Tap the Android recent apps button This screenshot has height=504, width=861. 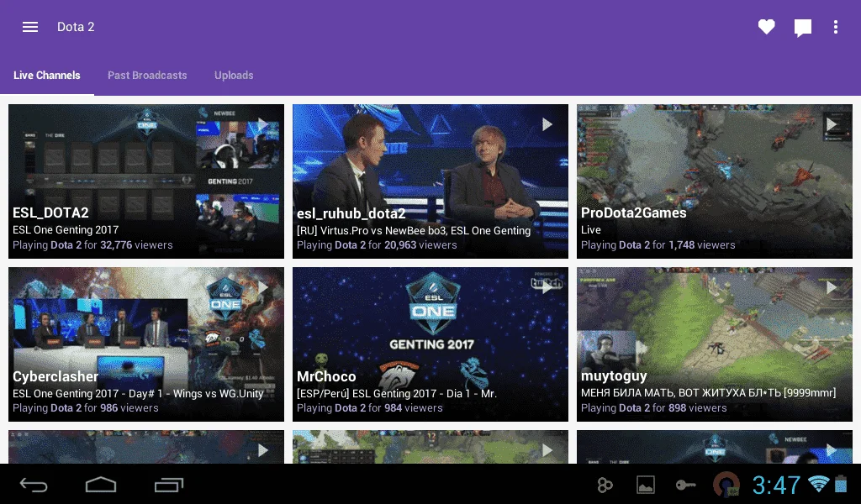tap(168, 484)
